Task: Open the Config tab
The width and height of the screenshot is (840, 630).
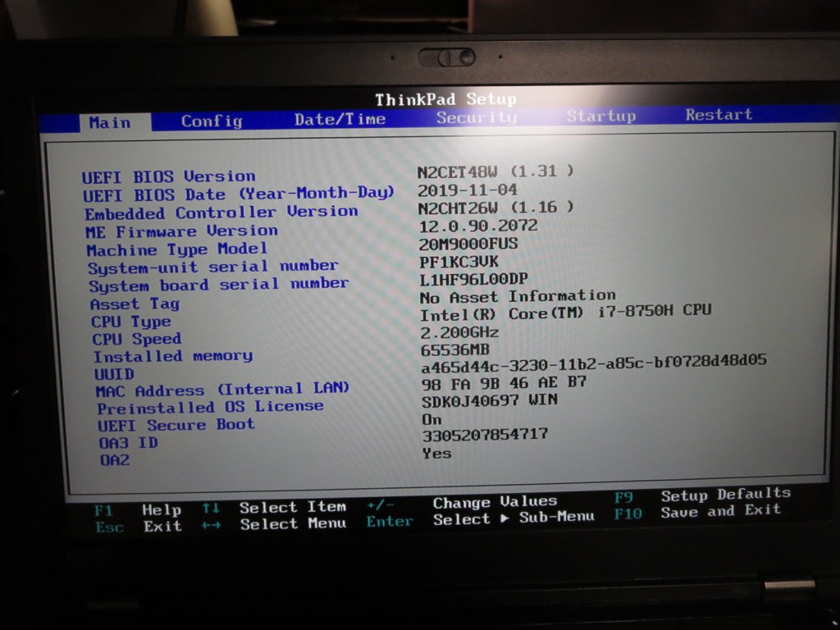Action: point(212,121)
